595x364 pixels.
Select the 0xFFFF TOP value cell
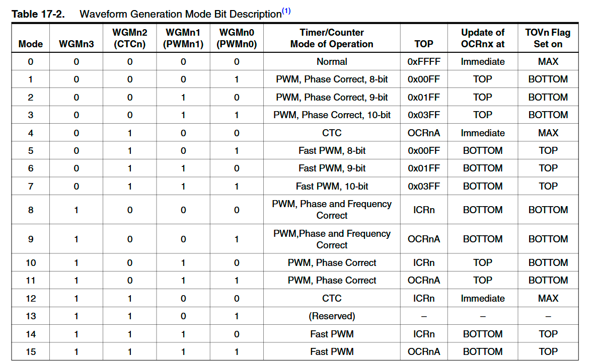click(x=423, y=62)
